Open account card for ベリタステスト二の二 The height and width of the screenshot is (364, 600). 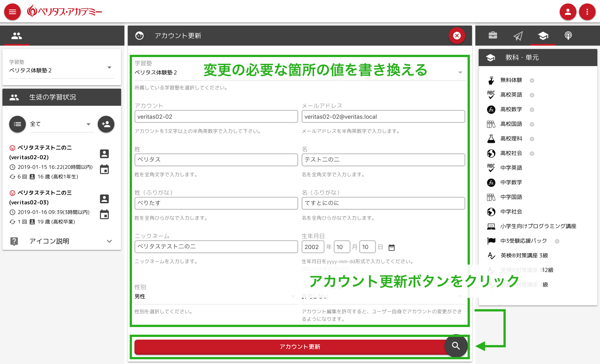pos(104,154)
